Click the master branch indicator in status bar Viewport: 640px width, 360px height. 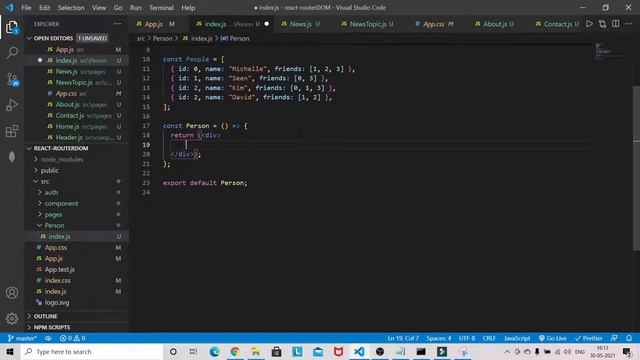tap(22, 338)
